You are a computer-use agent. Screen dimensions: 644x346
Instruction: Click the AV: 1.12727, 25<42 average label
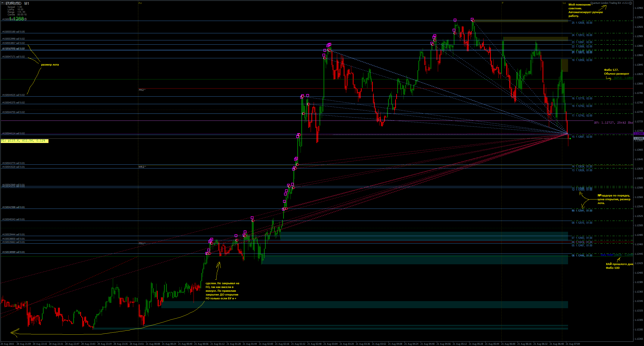613,123
